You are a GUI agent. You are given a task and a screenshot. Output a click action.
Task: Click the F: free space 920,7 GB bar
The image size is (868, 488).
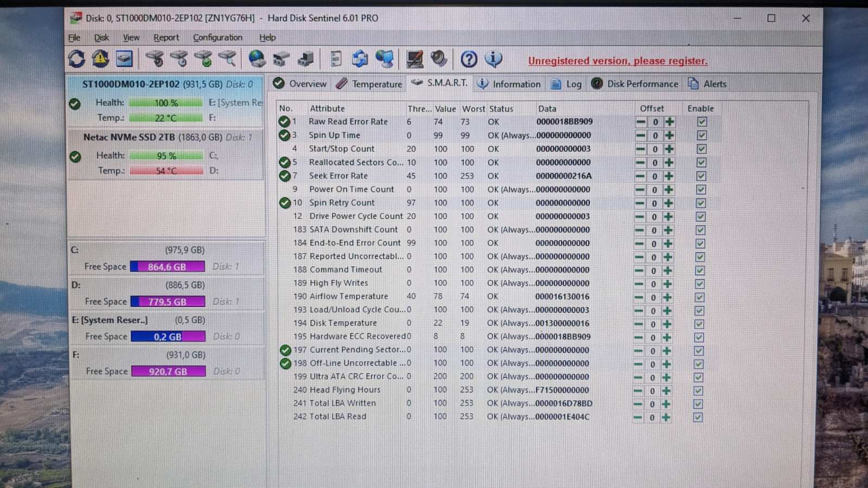pos(169,371)
